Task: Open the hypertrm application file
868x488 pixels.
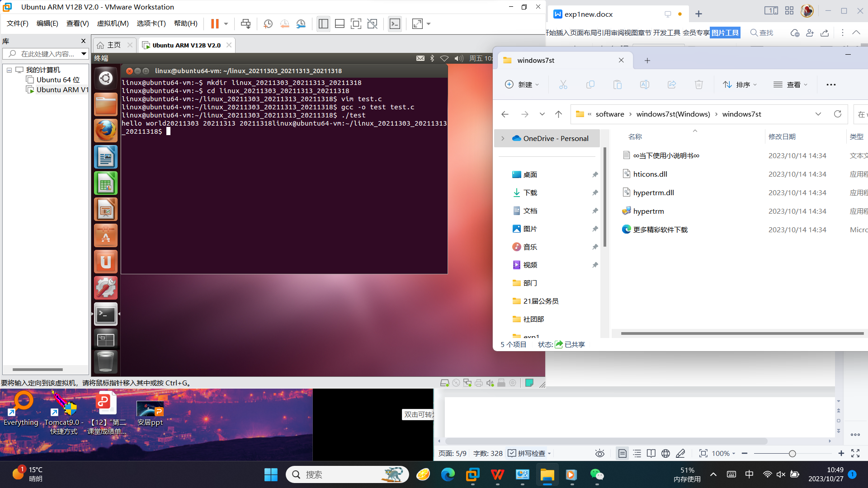Action: (648, 211)
